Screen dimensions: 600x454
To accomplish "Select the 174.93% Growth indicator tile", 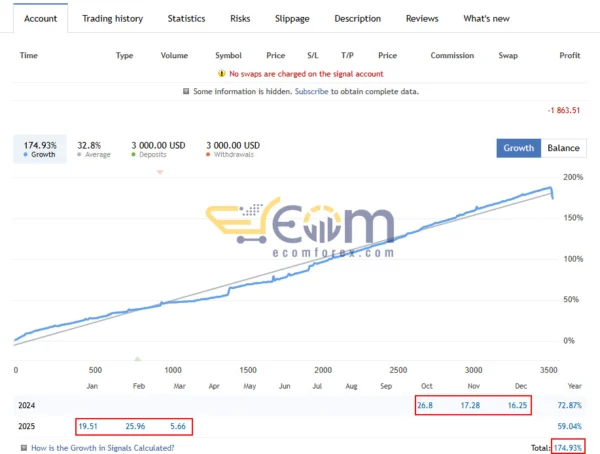I will [x=40, y=149].
